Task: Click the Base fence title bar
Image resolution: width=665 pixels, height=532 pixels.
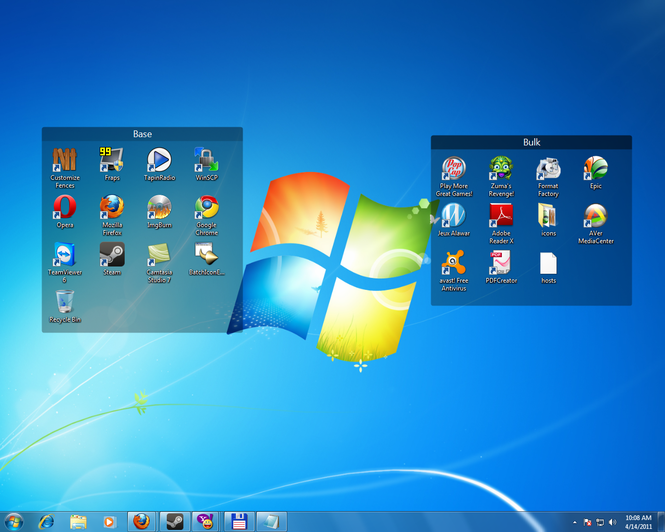Action: [142, 134]
